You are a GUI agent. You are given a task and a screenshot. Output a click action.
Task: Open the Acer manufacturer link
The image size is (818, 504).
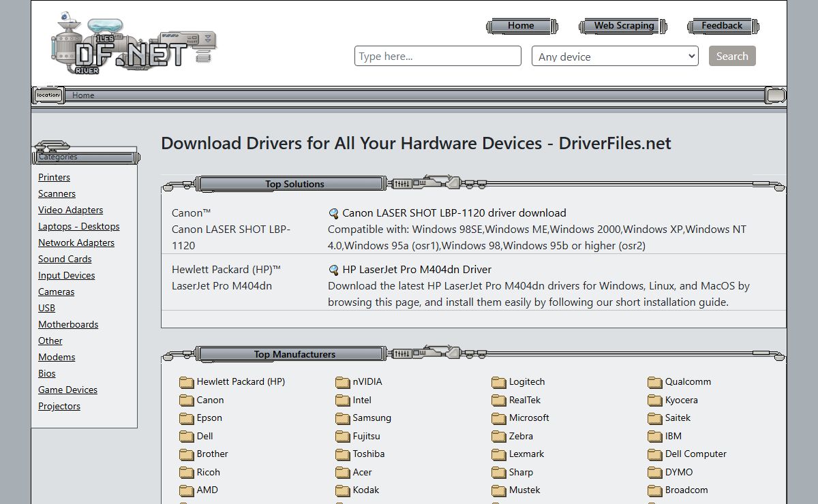(362, 473)
